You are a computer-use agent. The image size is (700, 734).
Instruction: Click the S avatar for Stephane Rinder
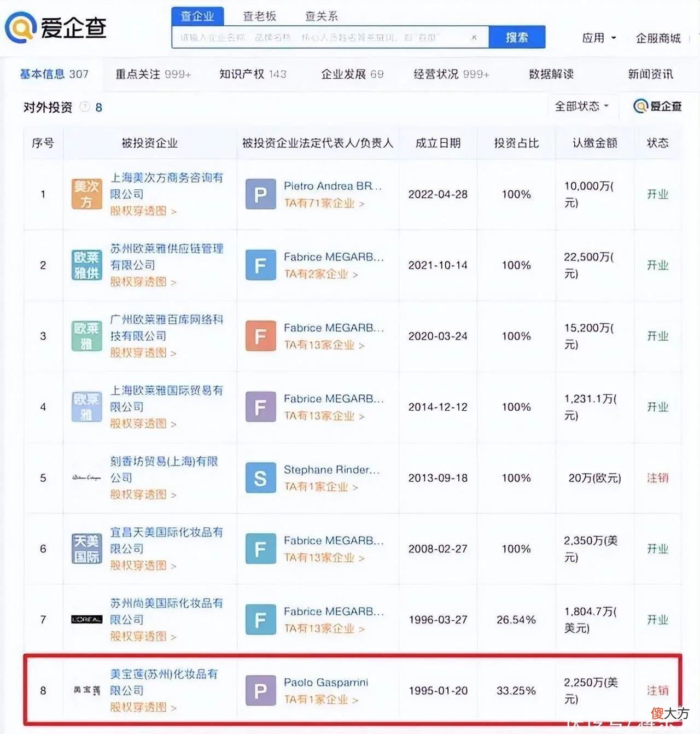[260, 478]
